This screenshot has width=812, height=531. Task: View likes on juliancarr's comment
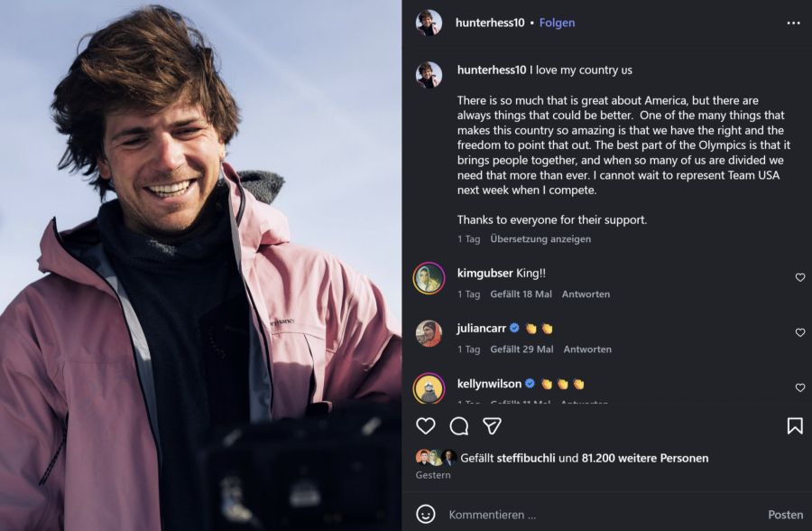coord(521,349)
